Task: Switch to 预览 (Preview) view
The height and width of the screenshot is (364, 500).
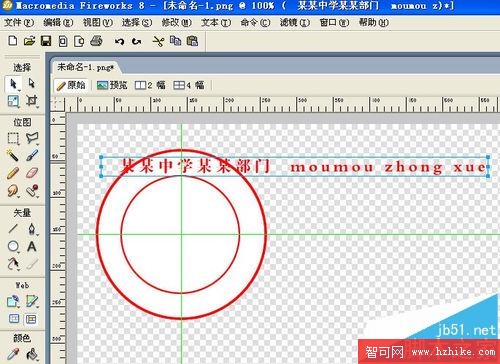Action: (x=112, y=85)
